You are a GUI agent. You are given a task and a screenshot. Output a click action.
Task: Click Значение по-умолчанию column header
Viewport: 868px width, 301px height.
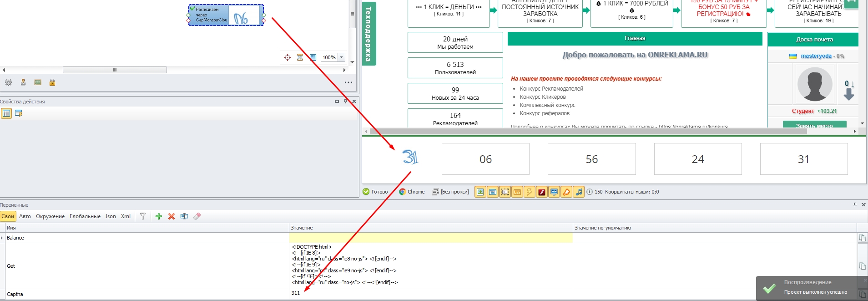[x=715, y=228]
